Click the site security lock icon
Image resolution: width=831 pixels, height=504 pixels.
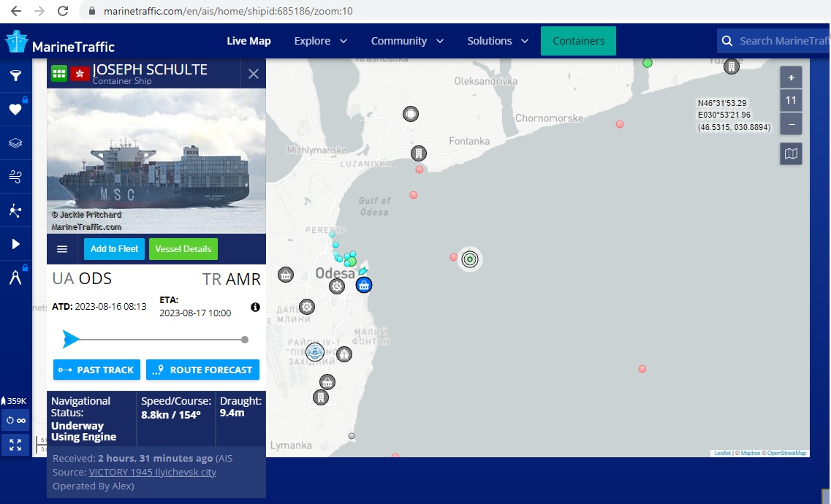(x=91, y=11)
